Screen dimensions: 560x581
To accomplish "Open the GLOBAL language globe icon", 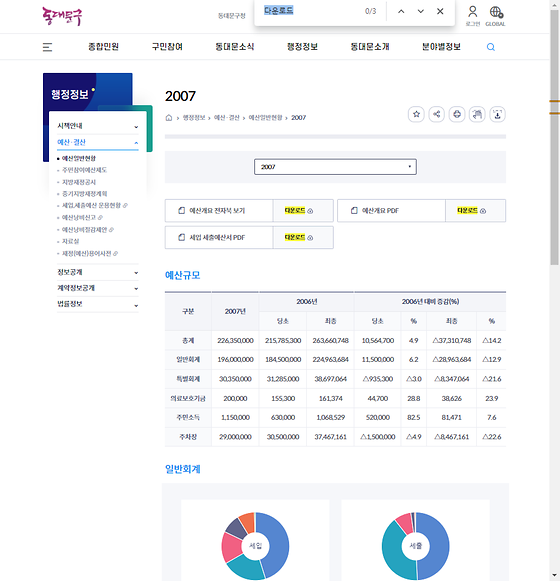I will (496, 12).
